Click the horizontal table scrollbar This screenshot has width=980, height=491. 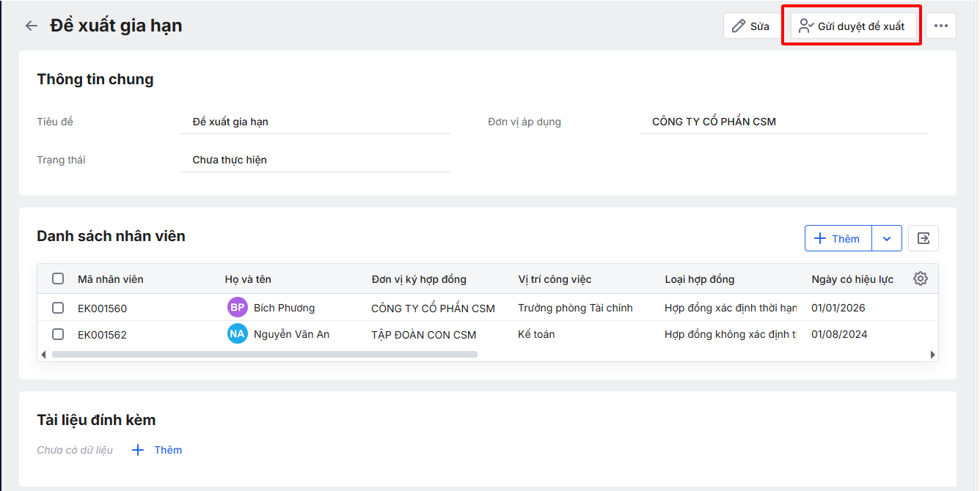coord(264,355)
